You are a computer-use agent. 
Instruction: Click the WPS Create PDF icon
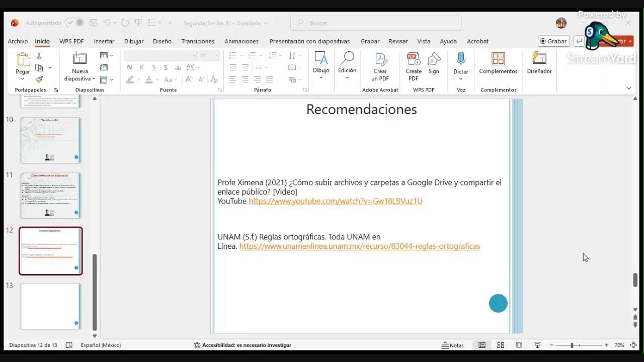(x=414, y=59)
